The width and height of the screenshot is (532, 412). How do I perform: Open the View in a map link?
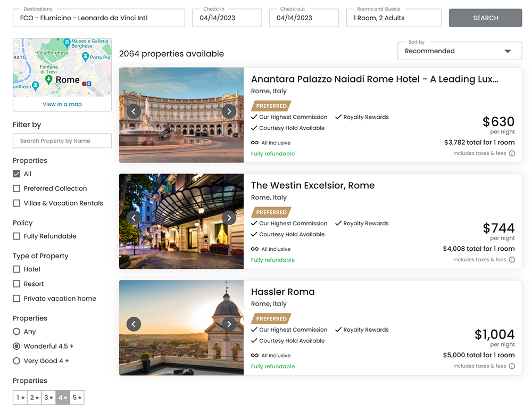(62, 104)
